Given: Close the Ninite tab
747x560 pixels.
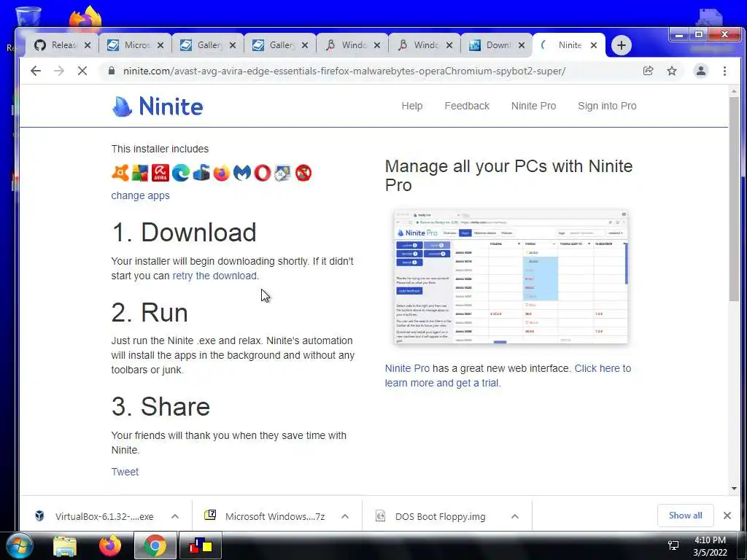Looking at the screenshot, I should click(x=594, y=45).
